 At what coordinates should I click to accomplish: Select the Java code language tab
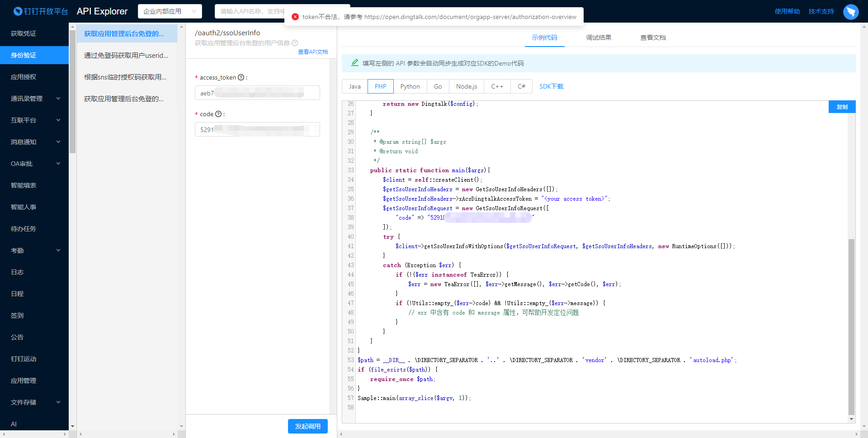tap(355, 86)
